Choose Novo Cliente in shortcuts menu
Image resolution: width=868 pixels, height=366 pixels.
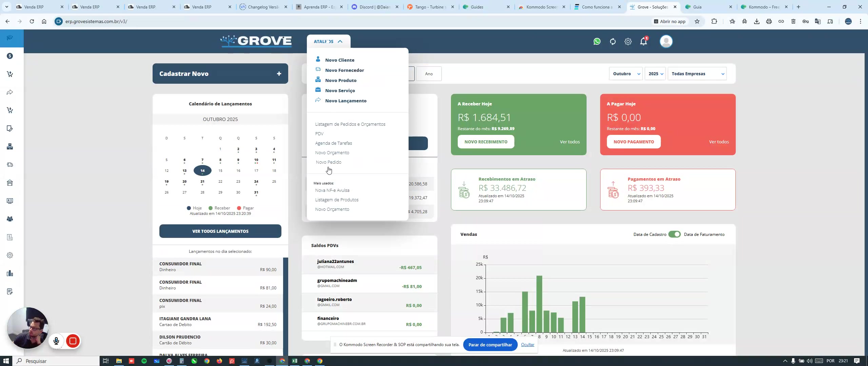339,60
